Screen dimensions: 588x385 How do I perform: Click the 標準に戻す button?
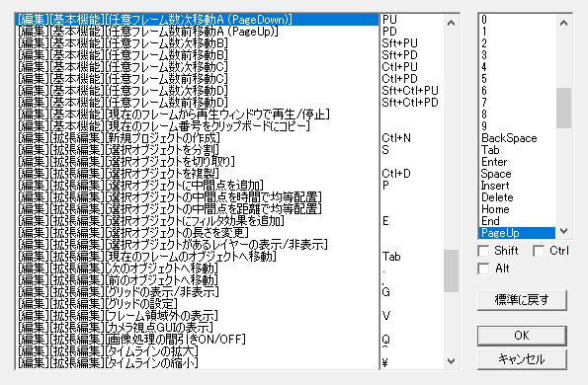[522, 300]
